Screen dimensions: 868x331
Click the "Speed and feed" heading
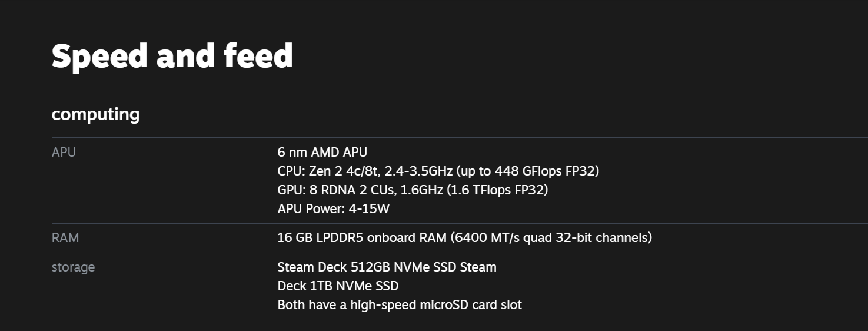pyautogui.click(x=172, y=56)
